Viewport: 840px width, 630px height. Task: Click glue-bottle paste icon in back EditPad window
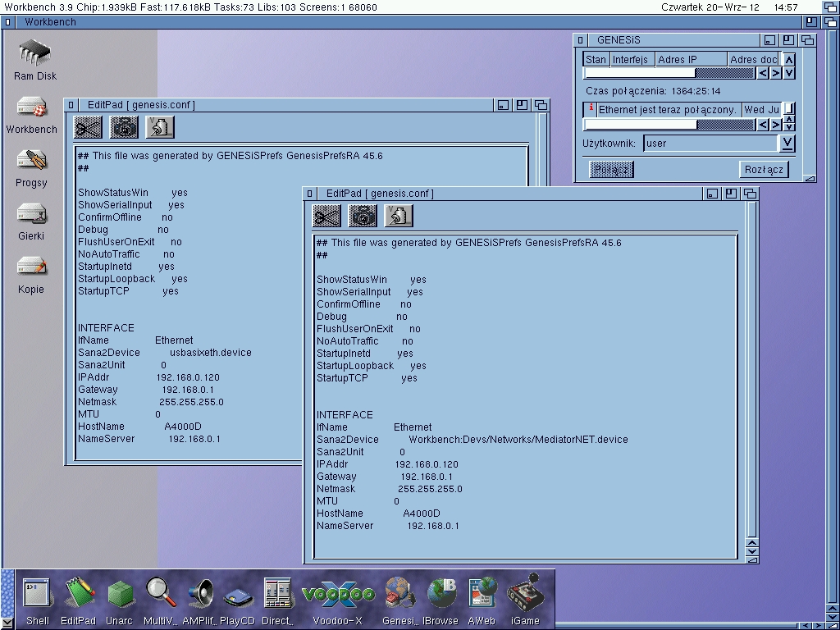[160, 127]
